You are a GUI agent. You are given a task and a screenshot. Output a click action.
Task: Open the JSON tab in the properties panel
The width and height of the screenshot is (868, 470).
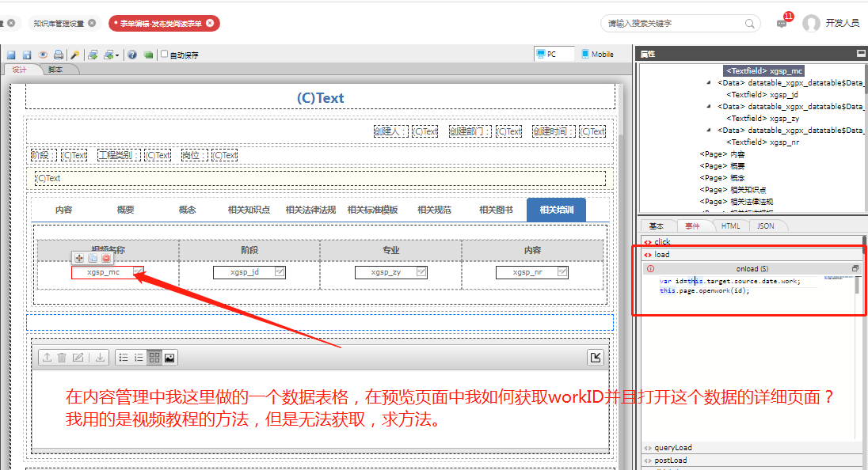pos(765,226)
